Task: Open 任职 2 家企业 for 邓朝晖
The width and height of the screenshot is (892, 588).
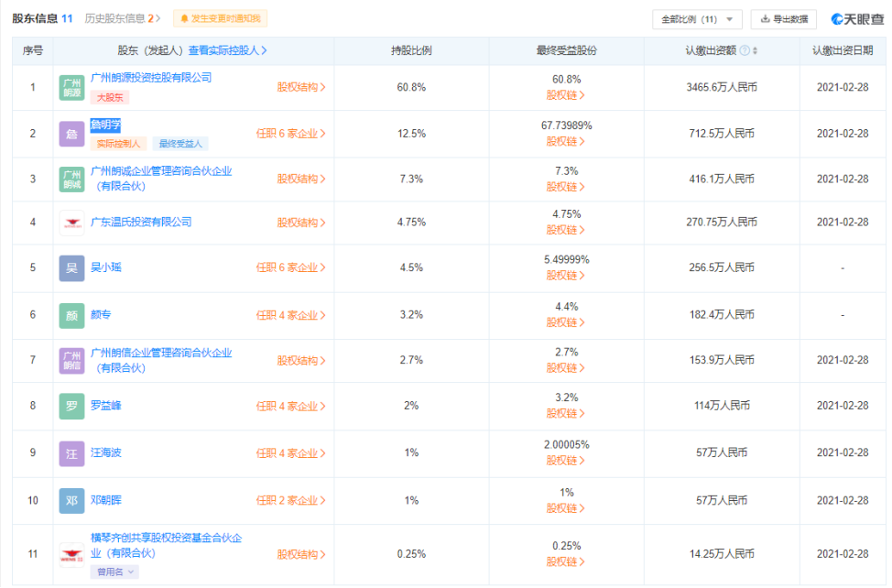Action: tap(290, 501)
